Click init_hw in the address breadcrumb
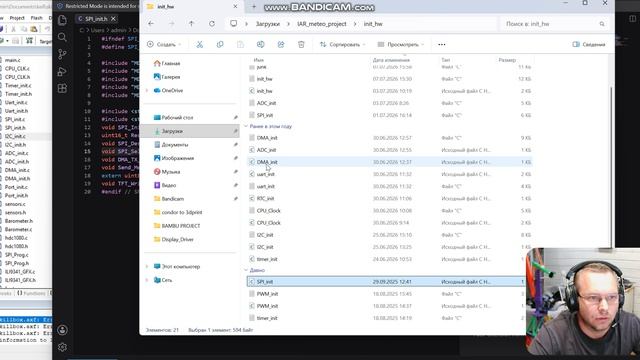Image resolution: width=640 pixels, height=360 pixels. 373,24
